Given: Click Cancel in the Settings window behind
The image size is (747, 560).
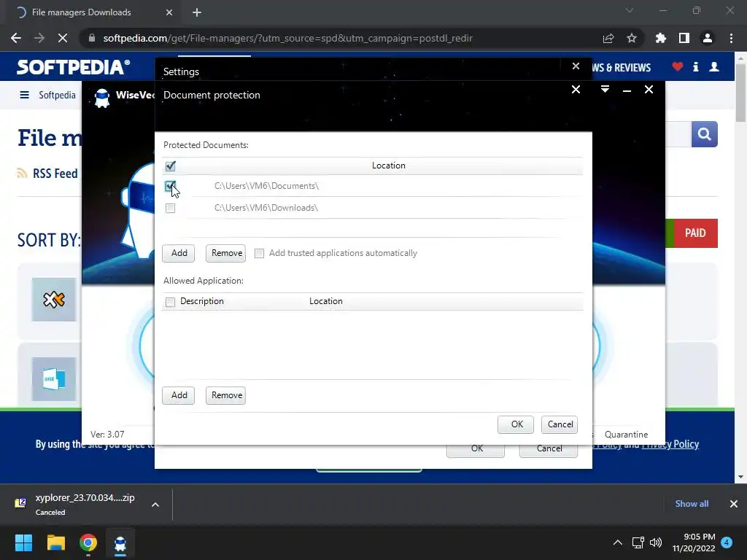Looking at the screenshot, I should click(549, 449).
